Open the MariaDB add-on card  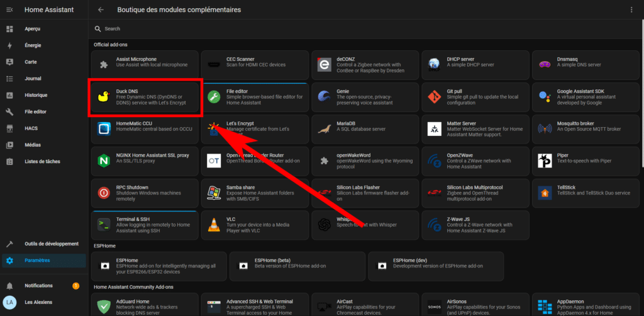[x=365, y=129]
